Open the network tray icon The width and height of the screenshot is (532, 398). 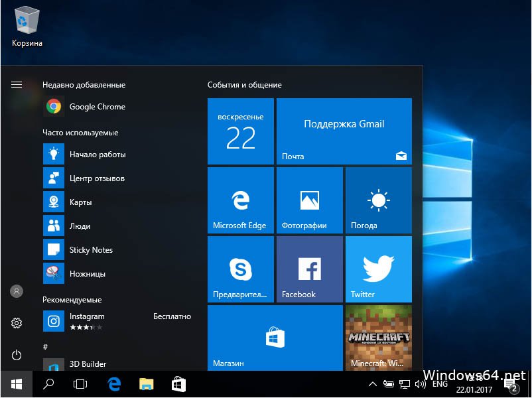coord(405,384)
